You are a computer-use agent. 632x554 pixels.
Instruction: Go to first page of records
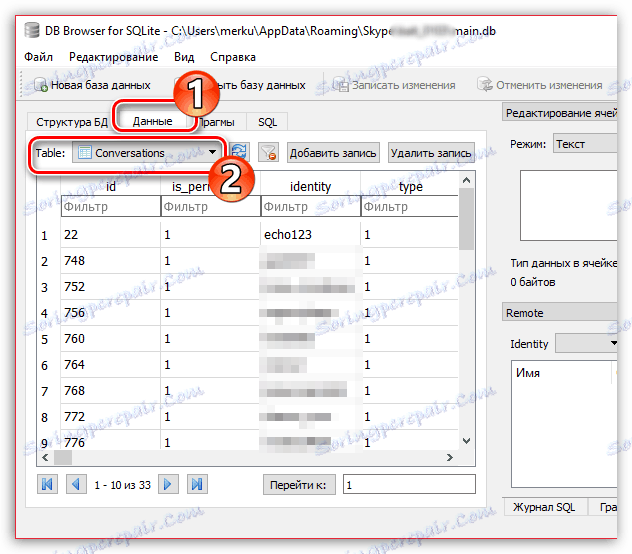pyautogui.click(x=47, y=484)
